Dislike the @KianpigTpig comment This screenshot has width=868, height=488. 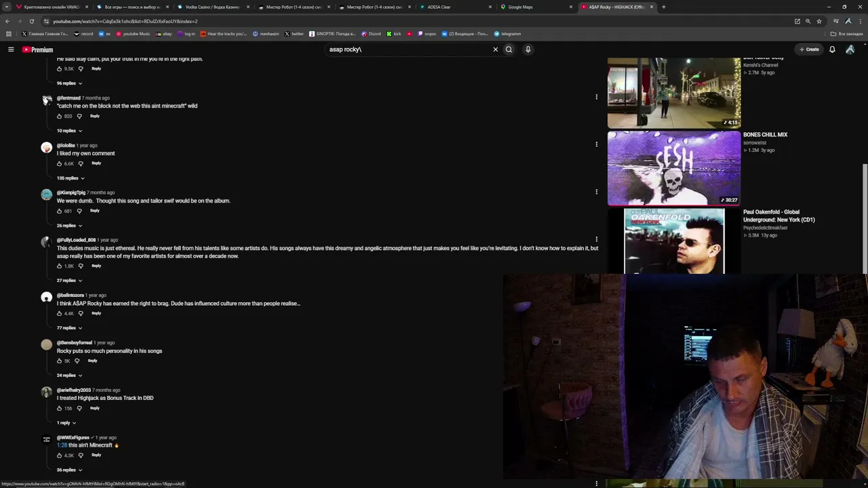point(79,211)
